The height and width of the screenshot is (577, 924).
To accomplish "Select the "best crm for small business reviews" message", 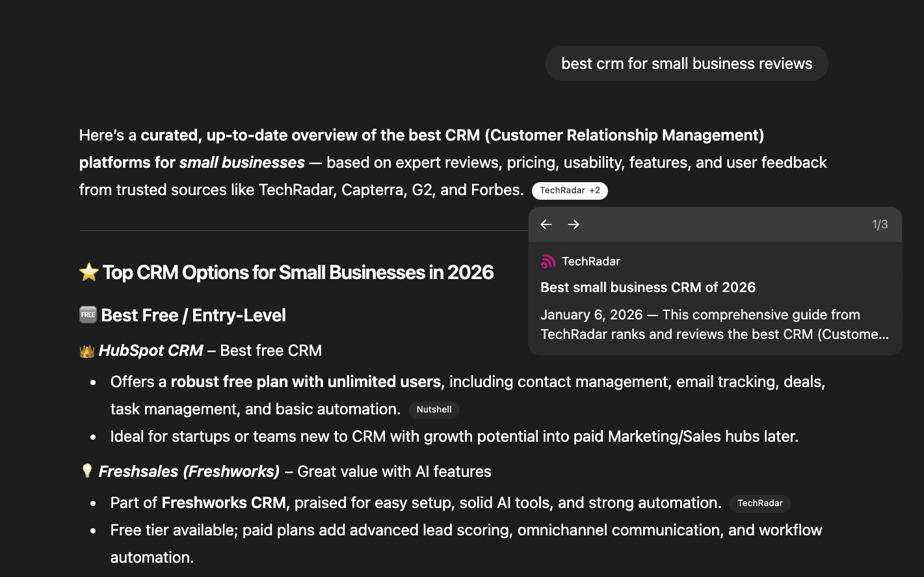I will point(687,64).
